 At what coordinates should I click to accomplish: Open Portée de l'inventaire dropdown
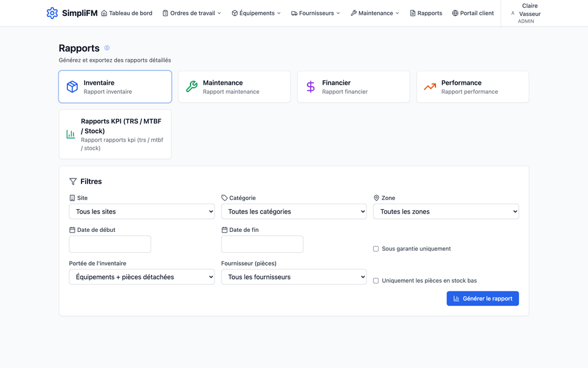(141, 277)
